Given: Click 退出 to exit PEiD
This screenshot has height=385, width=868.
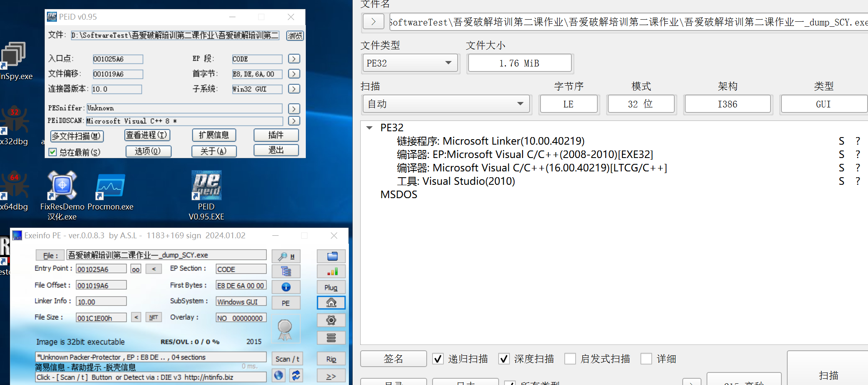Looking at the screenshot, I should click(x=276, y=150).
